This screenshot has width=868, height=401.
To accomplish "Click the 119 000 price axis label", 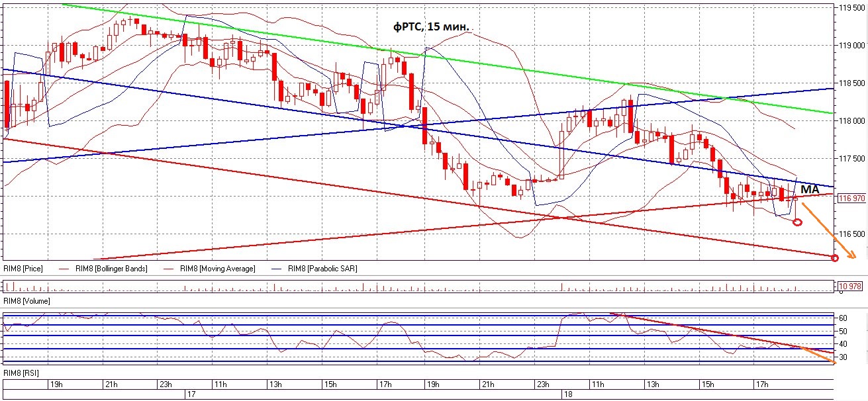I will [852, 46].
